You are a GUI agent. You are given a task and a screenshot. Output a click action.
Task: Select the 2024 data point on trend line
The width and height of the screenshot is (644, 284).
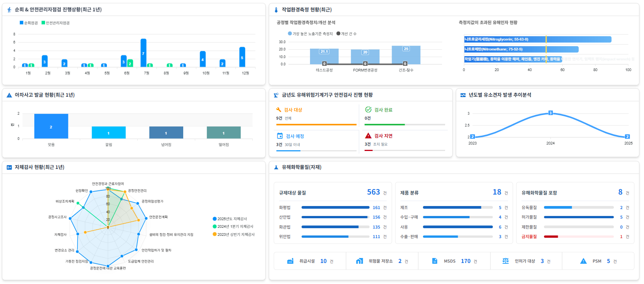(x=550, y=113)
